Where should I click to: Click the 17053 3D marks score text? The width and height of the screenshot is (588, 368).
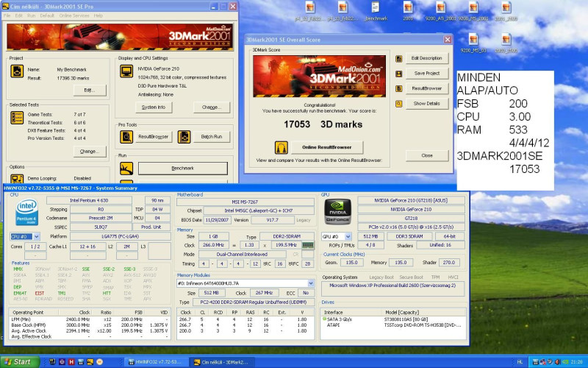coord(323,124)
